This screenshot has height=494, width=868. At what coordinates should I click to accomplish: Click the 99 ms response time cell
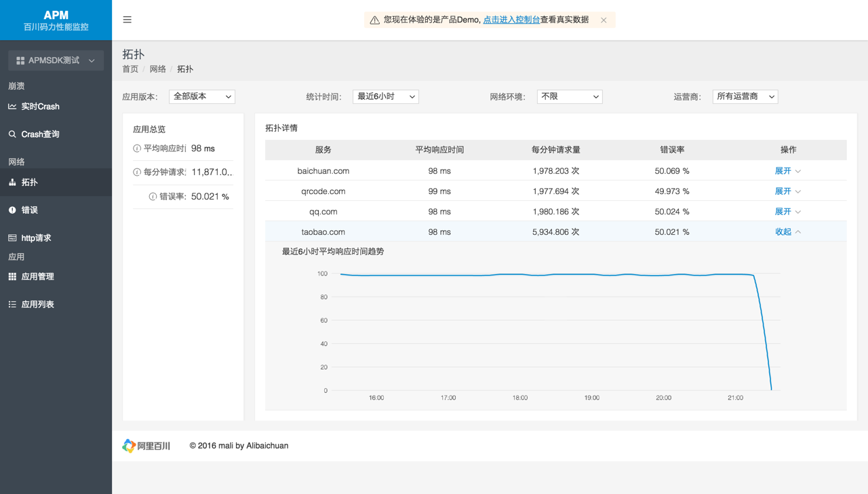[439, 191]
